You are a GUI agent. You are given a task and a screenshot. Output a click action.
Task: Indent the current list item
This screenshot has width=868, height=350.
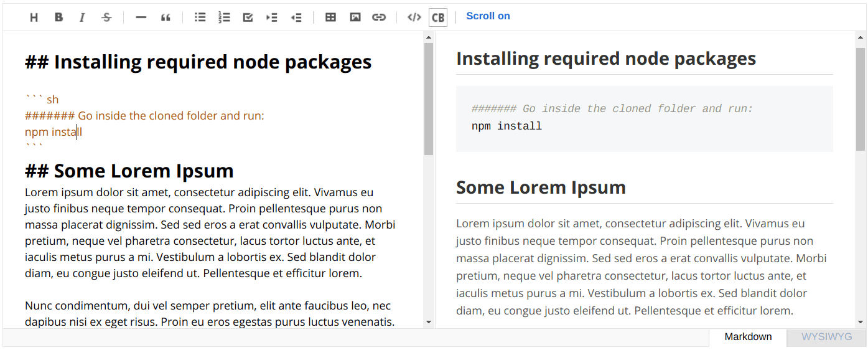click(x=272, y=17)
